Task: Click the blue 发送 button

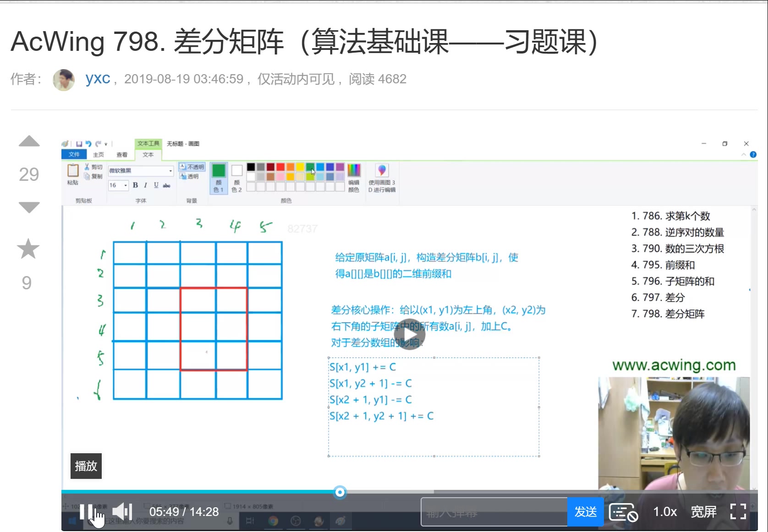Action: coord(585,511)
